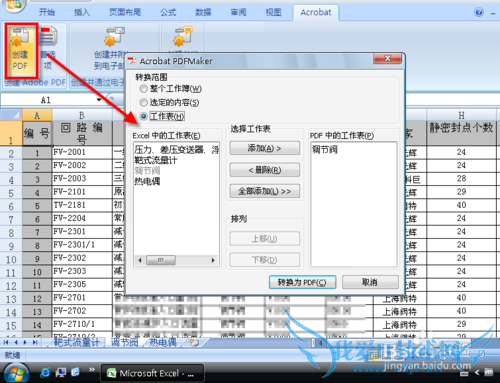
Task: Open the 插入 ribbon tab
Action: (82, 13)
